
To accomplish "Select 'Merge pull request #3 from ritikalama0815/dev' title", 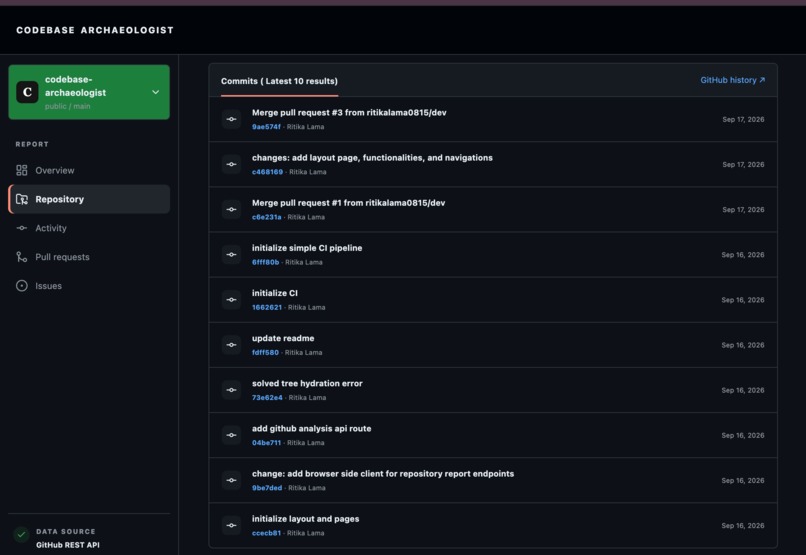I will pos(349,113).
